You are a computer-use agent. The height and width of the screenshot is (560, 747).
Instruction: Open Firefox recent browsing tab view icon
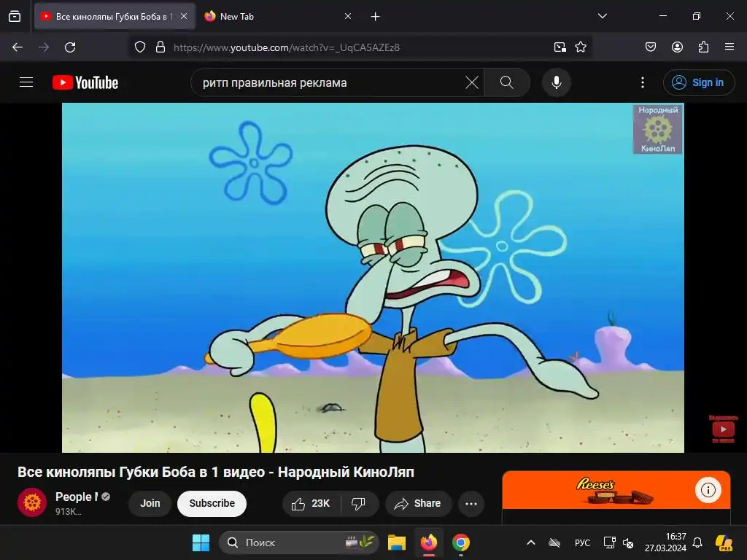tap(15, 16)
